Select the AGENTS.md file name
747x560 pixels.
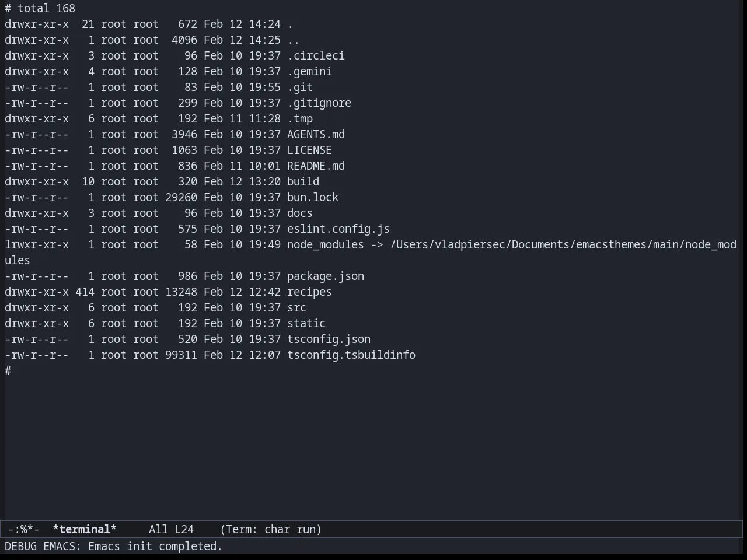point(316,134)
